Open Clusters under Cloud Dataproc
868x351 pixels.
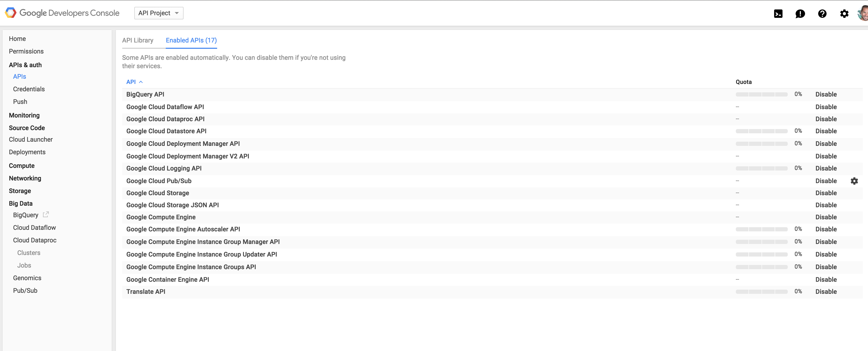click(29, 253)
